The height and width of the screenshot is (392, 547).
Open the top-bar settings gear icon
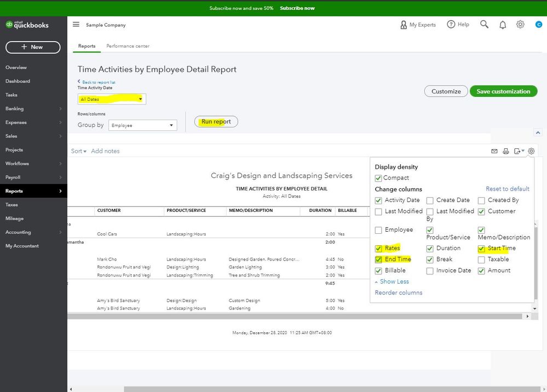click(521, 25)
